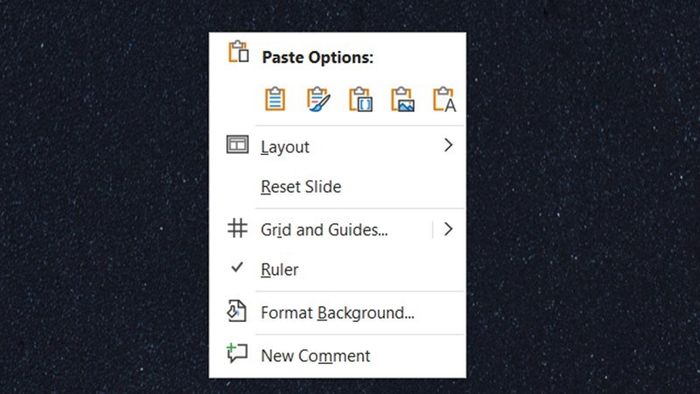
Task: Click the Paste Options heading
Action: tap(317, 58)
